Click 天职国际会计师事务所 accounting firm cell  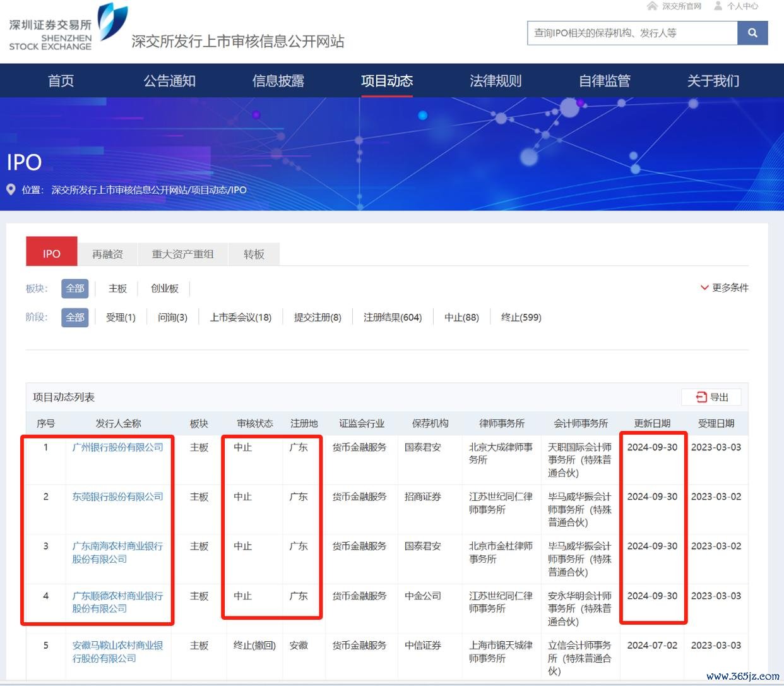(579, 459)
